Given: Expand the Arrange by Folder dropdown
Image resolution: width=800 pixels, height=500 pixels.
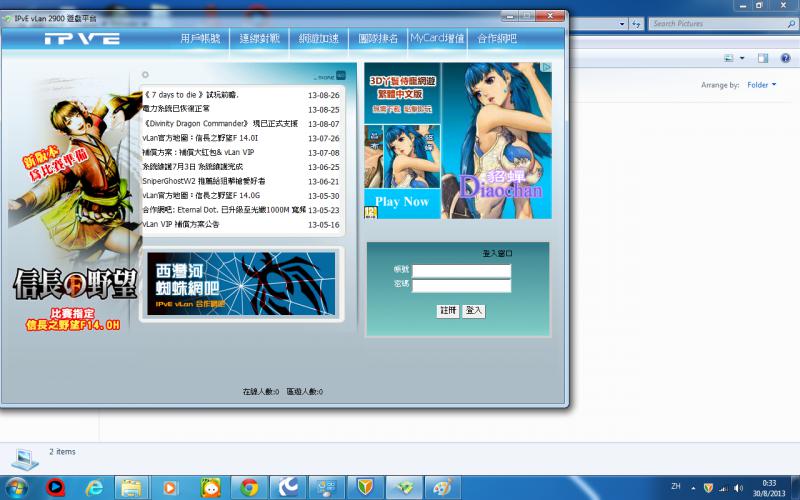Looking at the screenshot, I should click(762, 85).
